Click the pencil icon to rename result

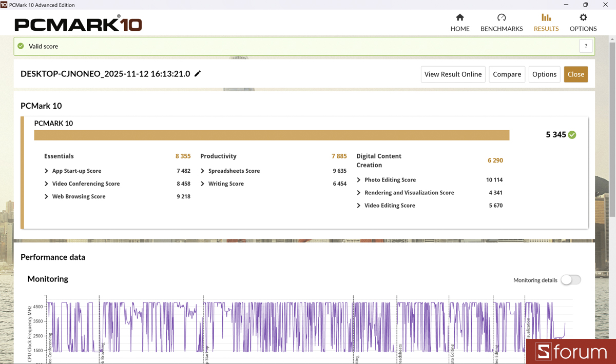[x=198, y=74]
